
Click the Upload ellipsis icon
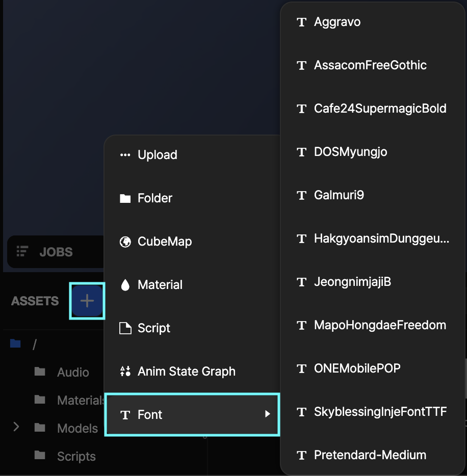click(125, 154)
